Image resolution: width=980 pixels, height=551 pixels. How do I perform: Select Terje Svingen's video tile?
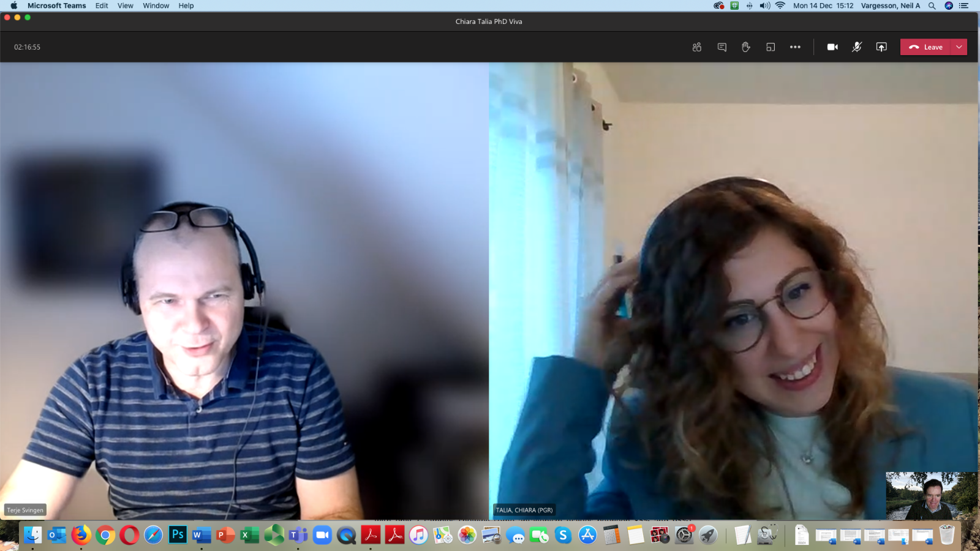[x=244, y=291]
